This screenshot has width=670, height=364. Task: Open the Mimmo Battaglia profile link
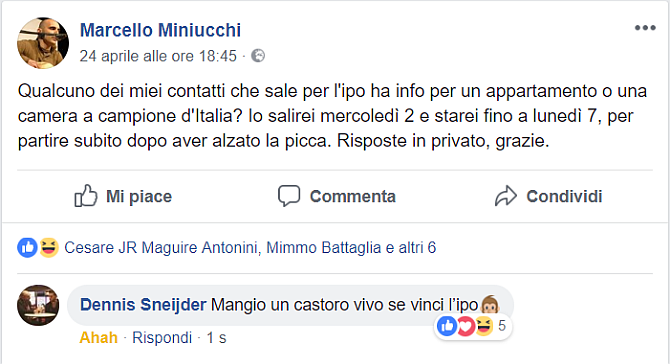click(323, 248)
